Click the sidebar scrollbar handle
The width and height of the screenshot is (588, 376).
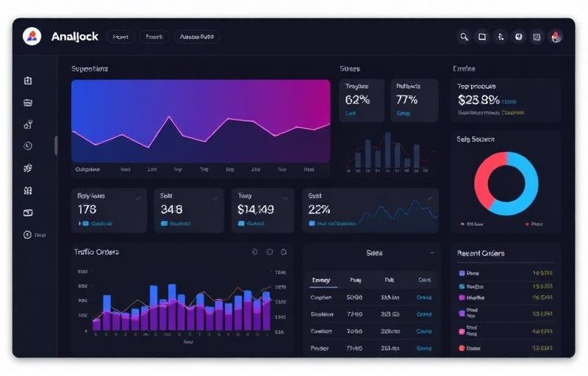(56, 145)
